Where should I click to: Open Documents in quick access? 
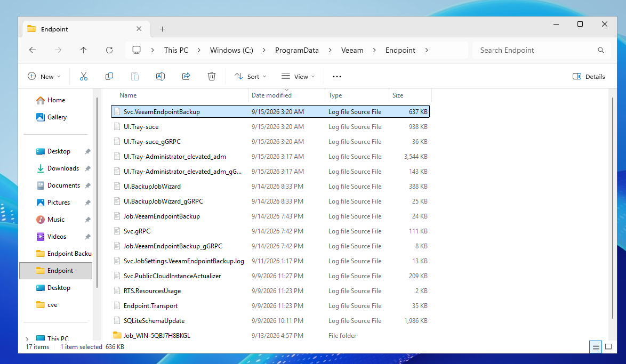pos(58,185)
